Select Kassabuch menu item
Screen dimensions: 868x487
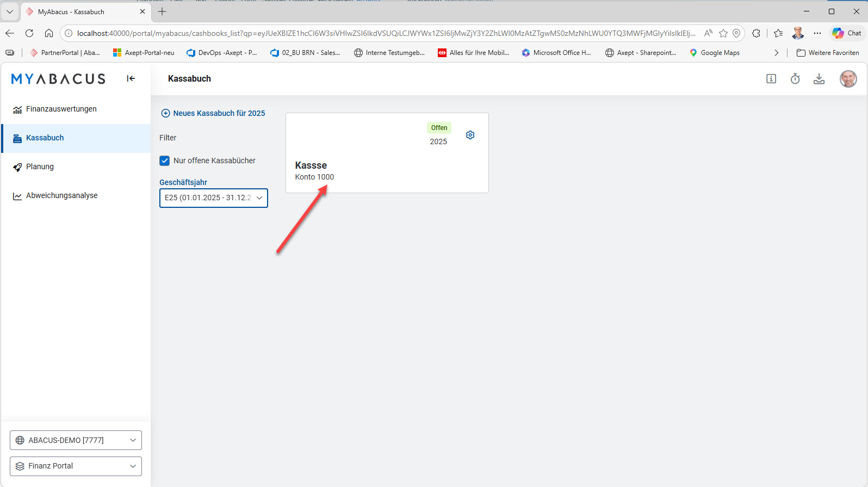(x=76, y=138)
